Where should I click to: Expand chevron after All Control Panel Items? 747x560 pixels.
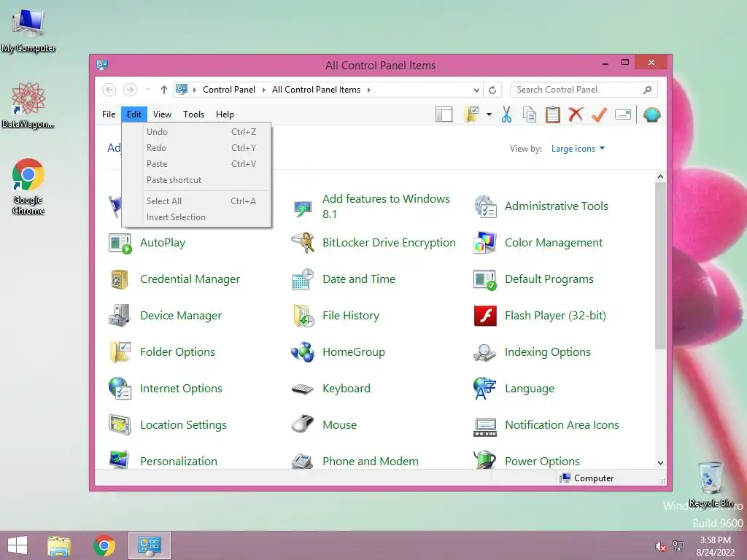[x=368, y=90]
